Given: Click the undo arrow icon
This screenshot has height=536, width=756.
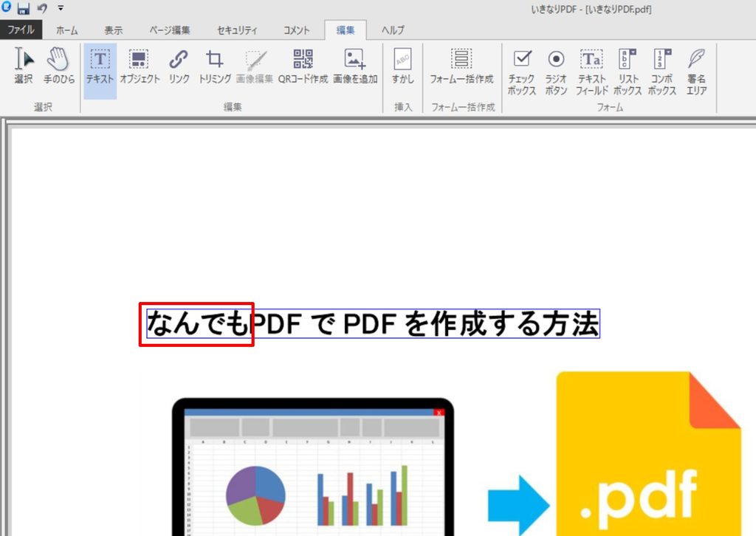Looking at the screenshot, I should 42,8.
